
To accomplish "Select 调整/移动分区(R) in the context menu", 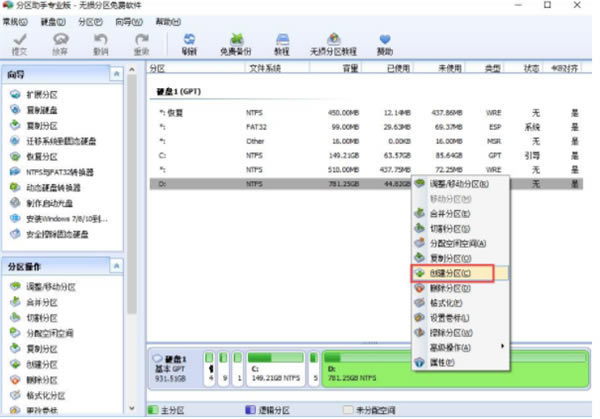I will tap(460, 184).
